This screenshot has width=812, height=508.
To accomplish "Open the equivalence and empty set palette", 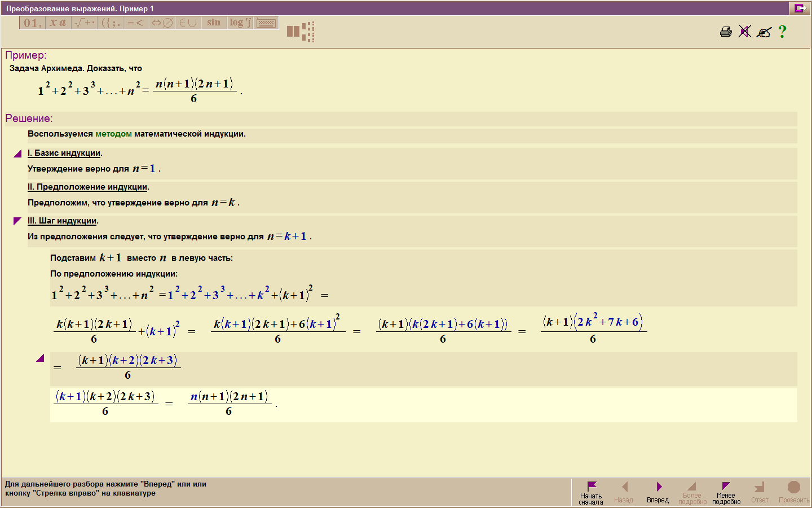I will click(162, 23).
